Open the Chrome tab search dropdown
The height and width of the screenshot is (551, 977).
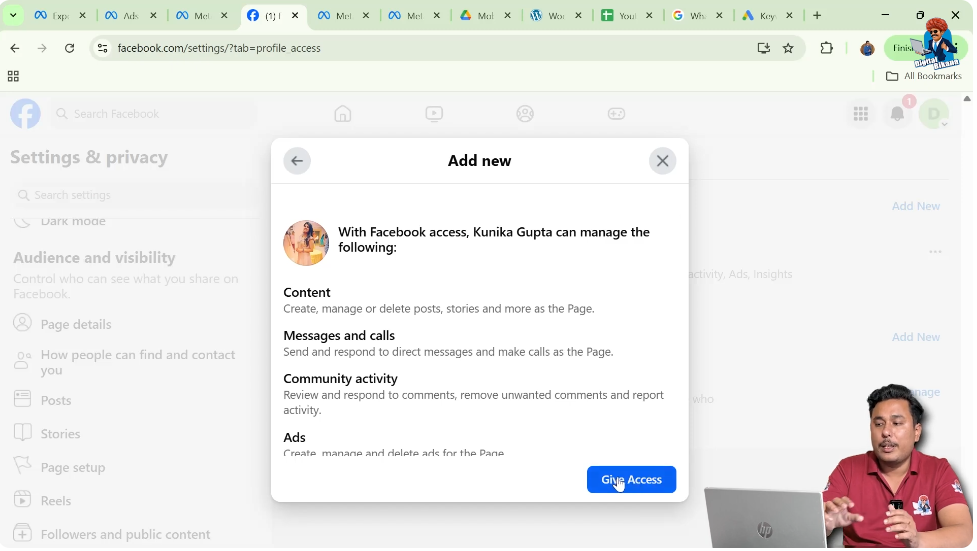(13, 16)
